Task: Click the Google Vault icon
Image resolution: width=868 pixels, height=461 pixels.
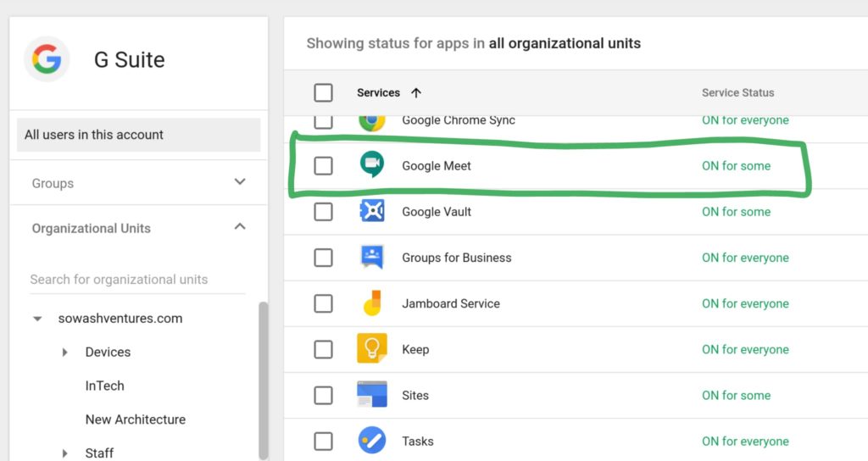Action: click(372, 211)
